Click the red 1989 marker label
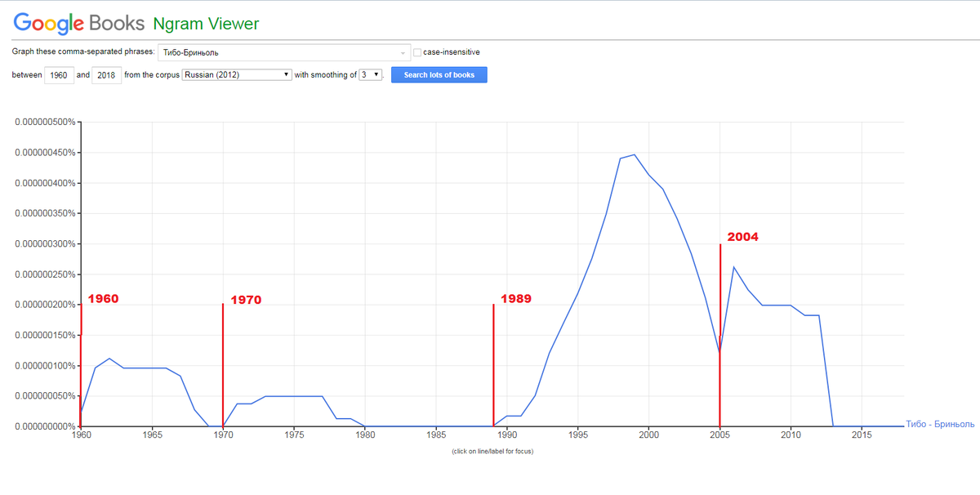Viewport: 980px width, 495px height. [x=516, y=299]
